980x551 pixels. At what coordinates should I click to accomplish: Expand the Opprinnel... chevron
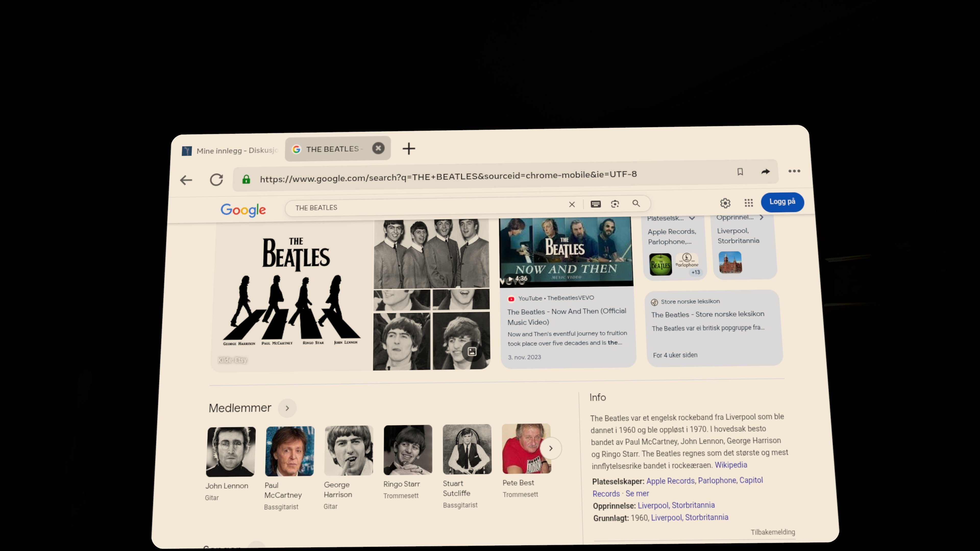(x=761, y=217)
